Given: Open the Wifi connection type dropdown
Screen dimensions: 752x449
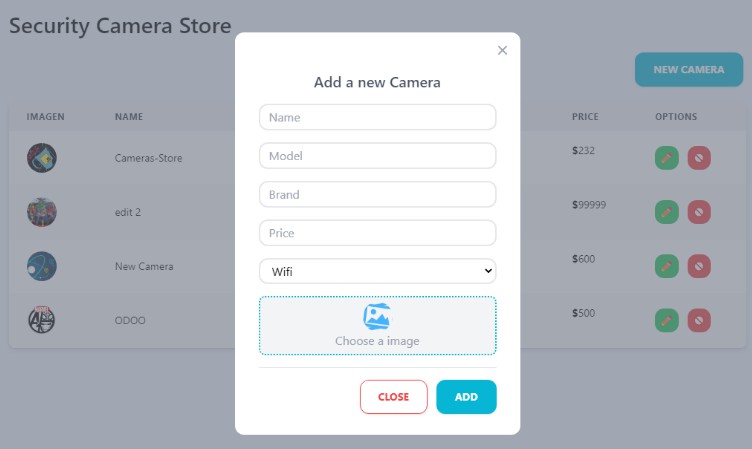Looking at the screenshot, I should (377, 271).
